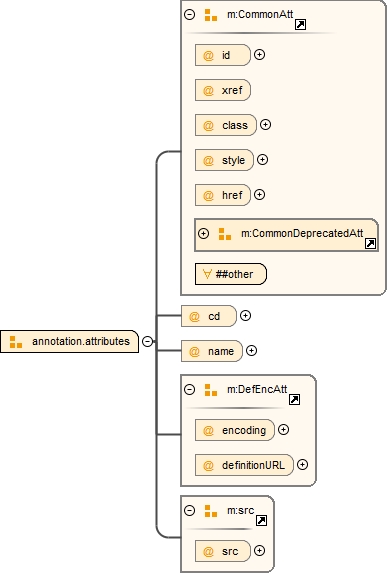Expand the class attribute details
The height and width of the screenshot is (574, 388).
click(x=265, y=124)
